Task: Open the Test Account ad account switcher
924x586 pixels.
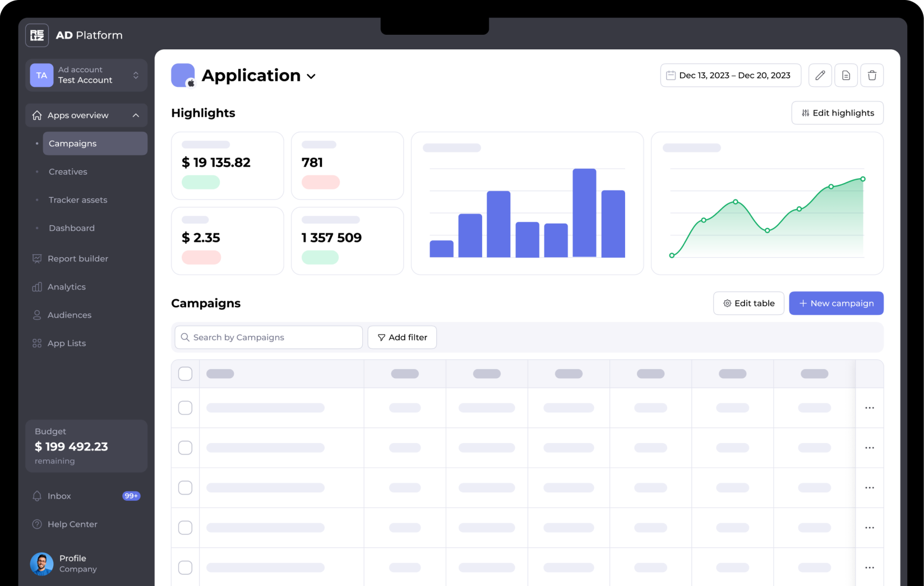Action: tap(85, 75)
